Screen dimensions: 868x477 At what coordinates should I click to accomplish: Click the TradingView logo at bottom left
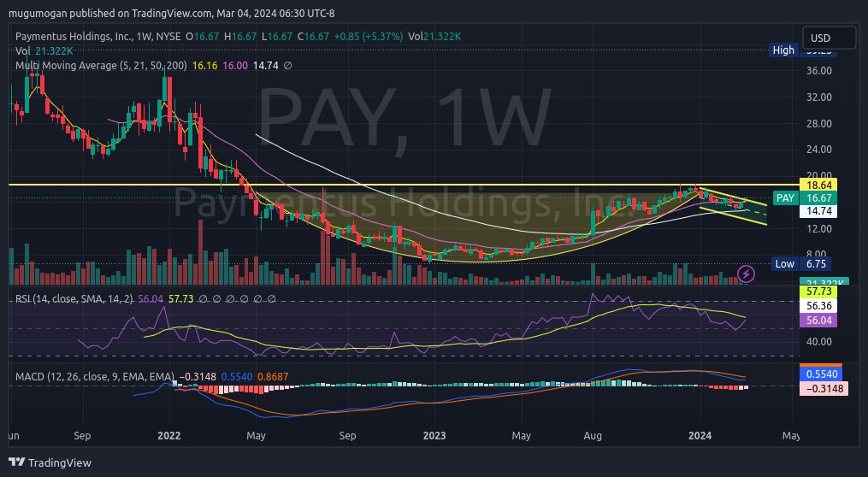(50, 462)
